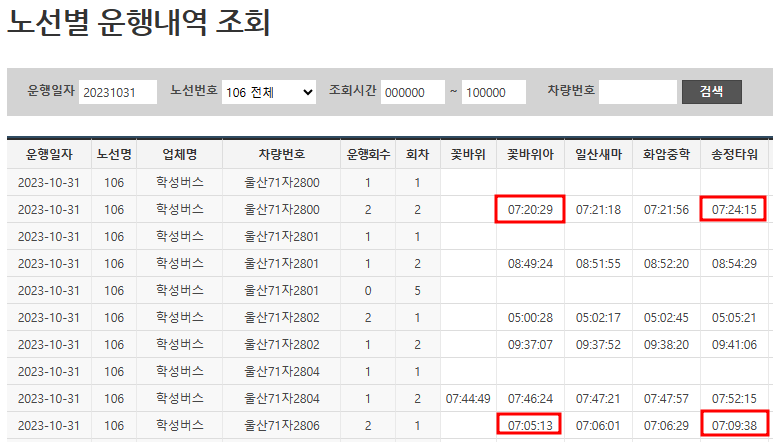Click the 꽃바위아 column header
The height and width of the screenshot is (442, 773).
click(x=530, y=155)
